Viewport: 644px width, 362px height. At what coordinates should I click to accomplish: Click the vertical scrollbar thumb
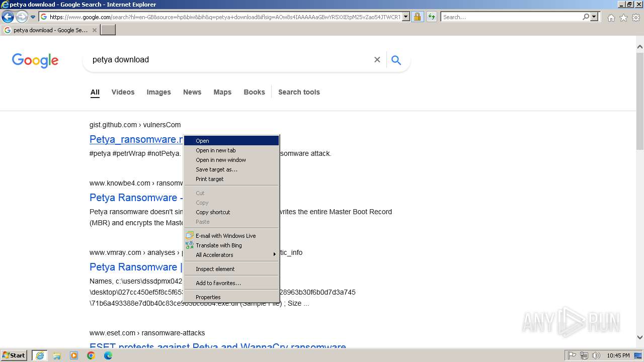pyautogui.click(x=640, y=101)
